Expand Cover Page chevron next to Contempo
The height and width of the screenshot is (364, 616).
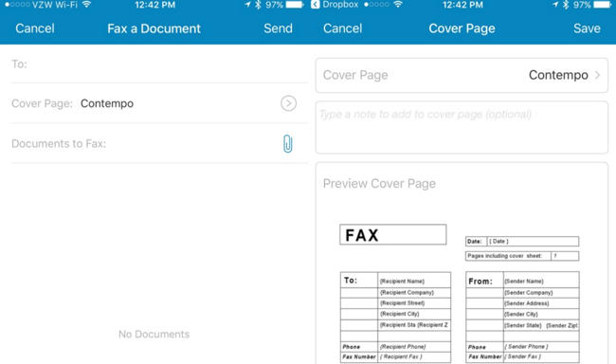click(597, 75)
